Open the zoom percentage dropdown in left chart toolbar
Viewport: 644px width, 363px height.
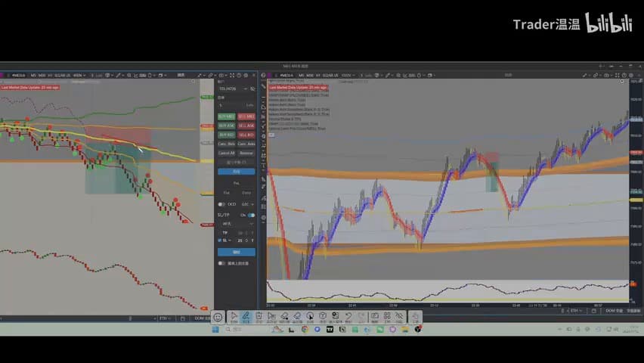79,76
